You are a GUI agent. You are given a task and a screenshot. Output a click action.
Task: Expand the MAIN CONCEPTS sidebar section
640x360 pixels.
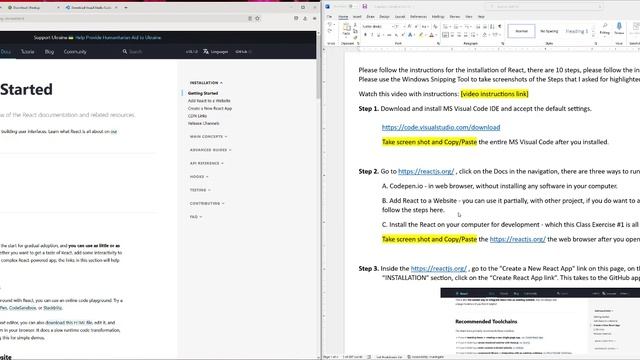click(x=208, y=137)
